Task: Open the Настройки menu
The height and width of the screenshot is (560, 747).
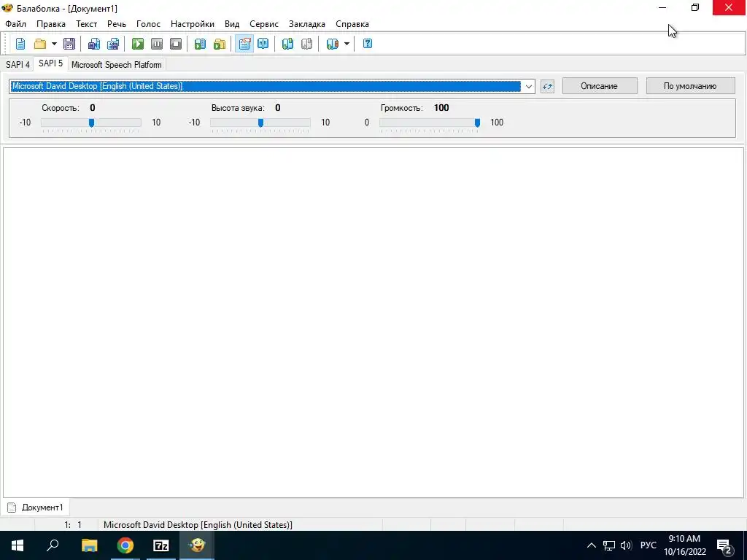Action: coord(193,24)
